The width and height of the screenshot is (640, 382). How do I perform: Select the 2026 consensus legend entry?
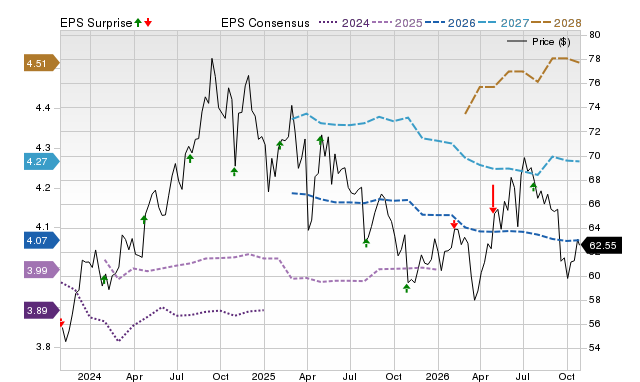coord(450,23)
